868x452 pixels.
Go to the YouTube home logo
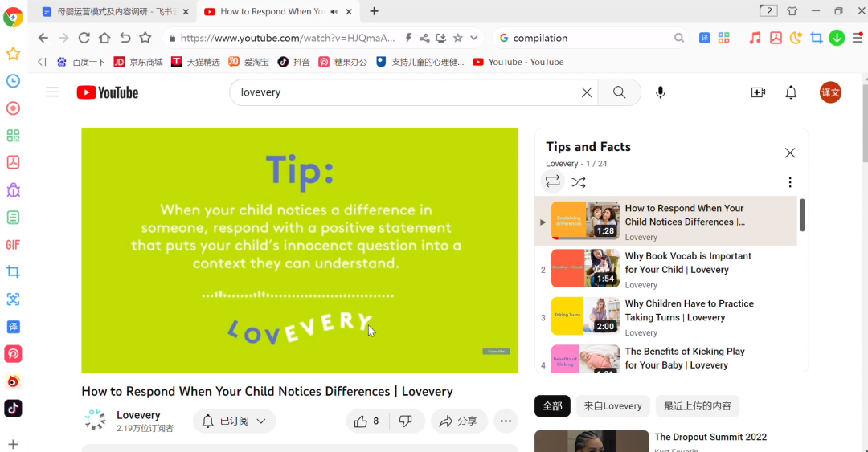pos(108,92)
